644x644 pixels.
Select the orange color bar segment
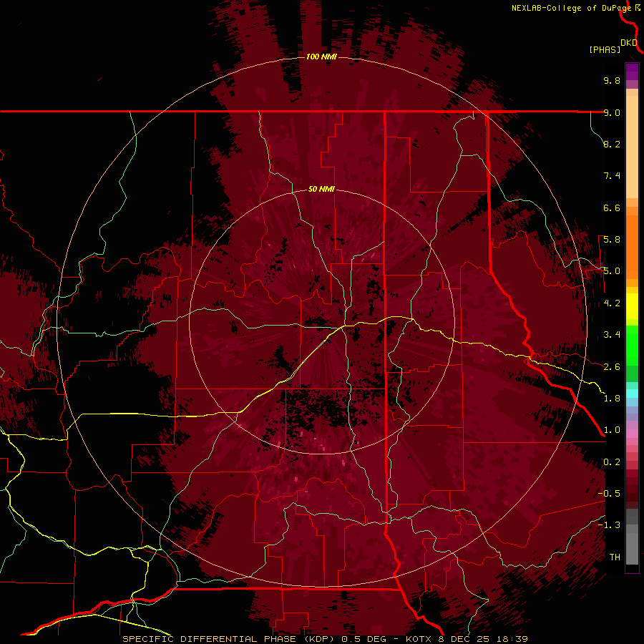pyautogui.click(x=632, y=247)
